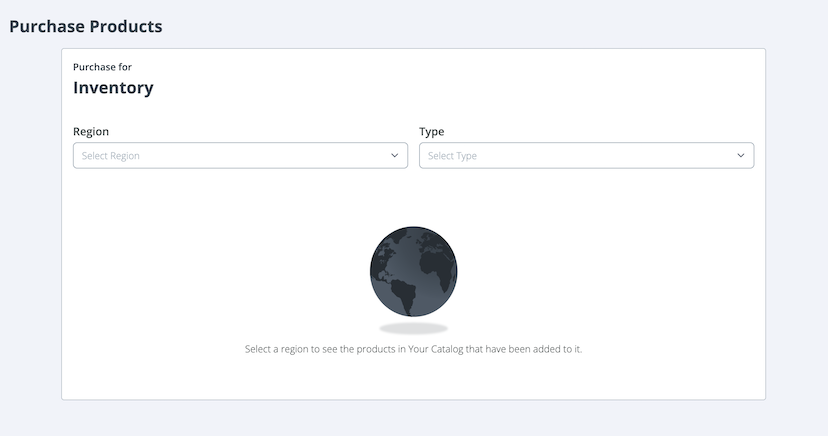Click the Type field label
This screenshot has height=436, width=828.
pyautogui.click(x=432, y=131)
